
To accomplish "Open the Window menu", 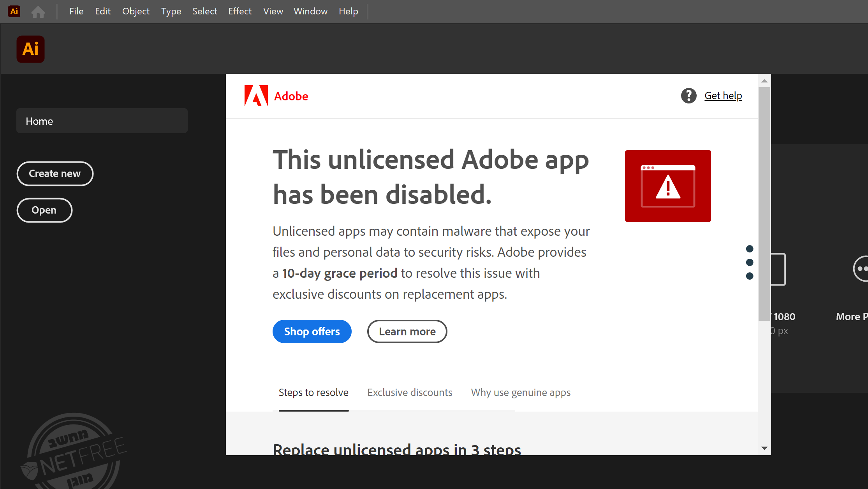I will click(311, 11).
